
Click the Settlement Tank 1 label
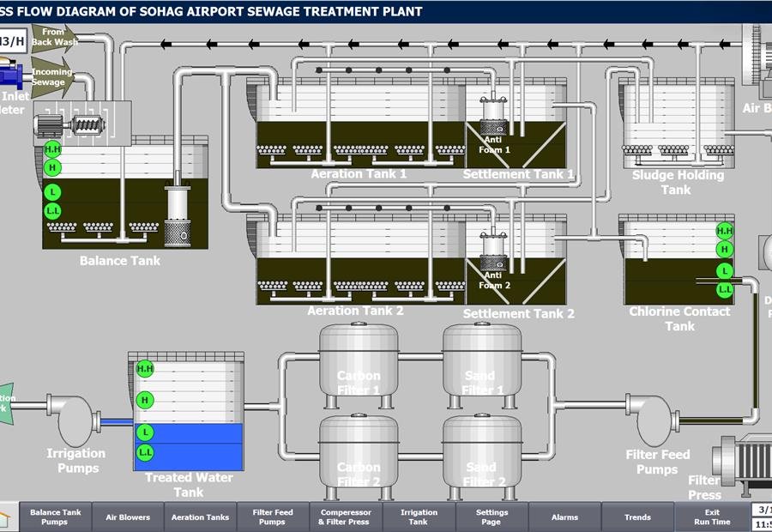[518, 174]
